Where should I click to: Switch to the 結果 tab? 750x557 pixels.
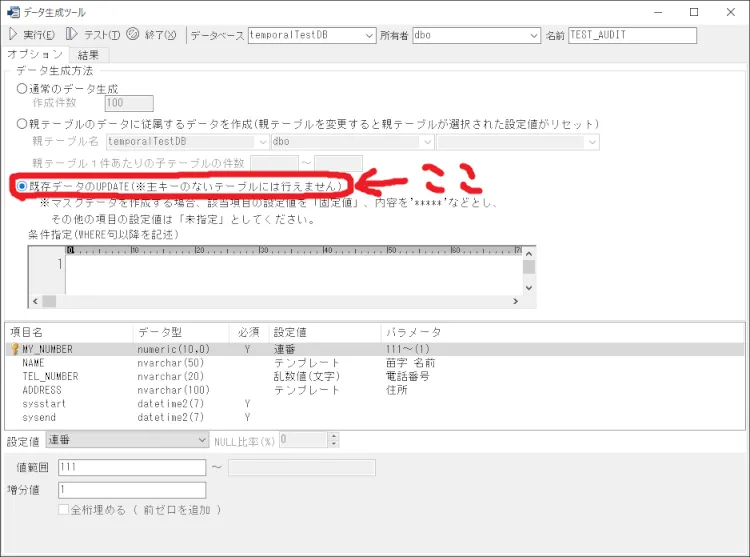click(x=88, y=55)
